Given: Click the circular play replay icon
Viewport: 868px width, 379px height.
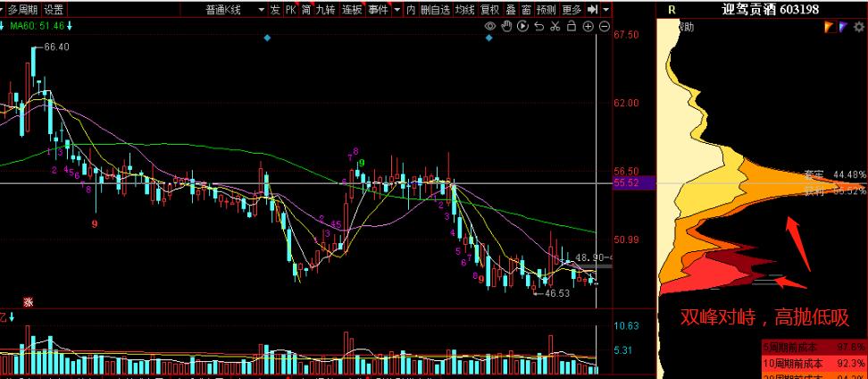Looking at the screenshot, I should 522,27.
